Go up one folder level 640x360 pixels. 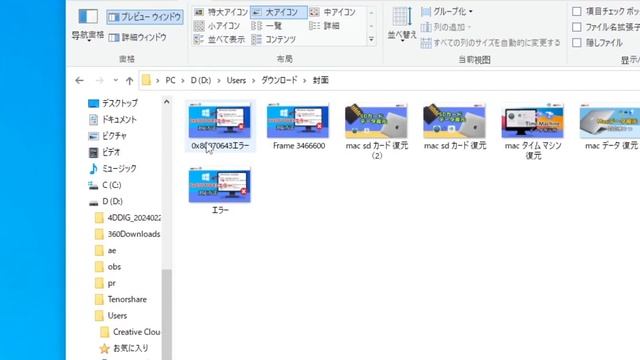tap(129, 80)
